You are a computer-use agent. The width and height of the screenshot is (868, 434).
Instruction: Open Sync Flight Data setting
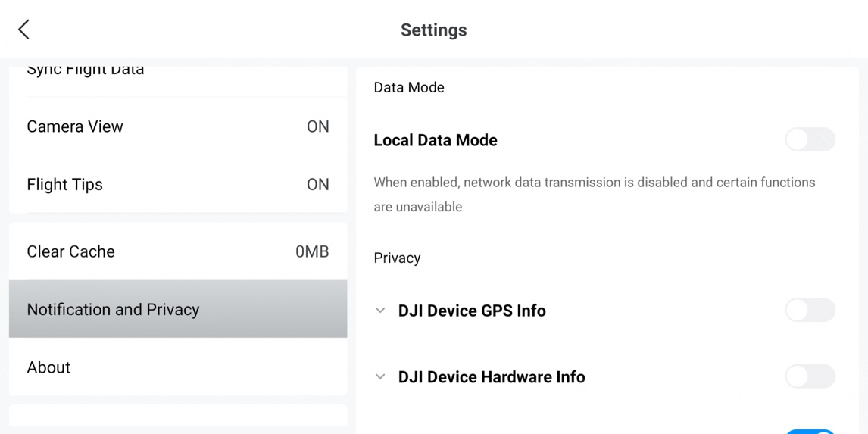click(85, 71)
